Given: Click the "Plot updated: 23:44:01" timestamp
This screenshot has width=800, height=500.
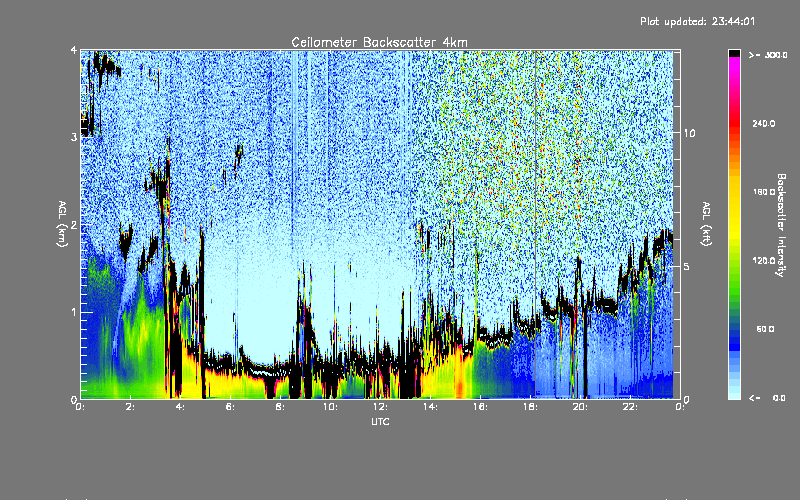Looking at the screenshot, I should [697, 21].
